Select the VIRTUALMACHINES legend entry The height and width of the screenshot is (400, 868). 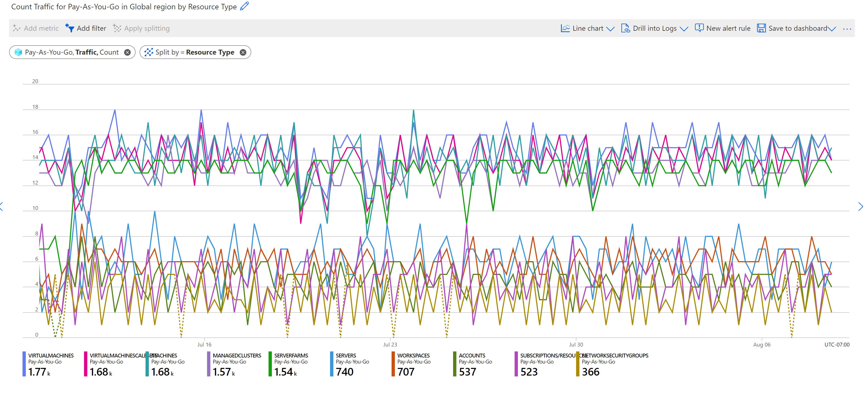click(49, 364)
